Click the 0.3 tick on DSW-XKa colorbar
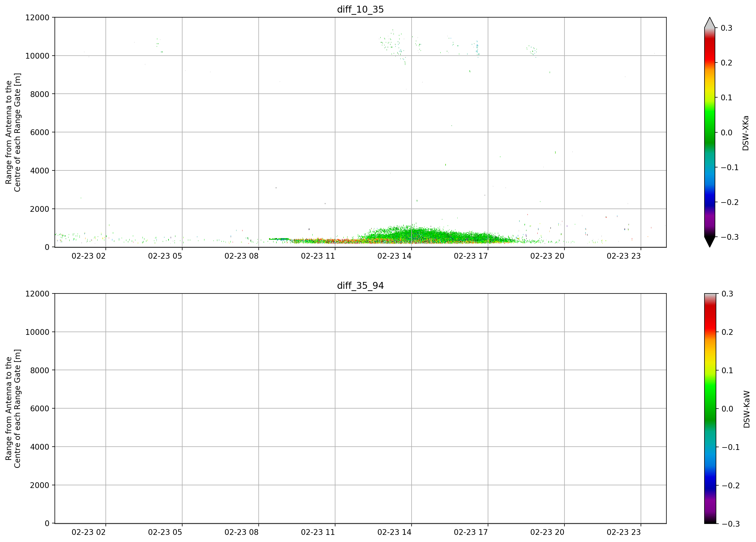 click(727, 28)
